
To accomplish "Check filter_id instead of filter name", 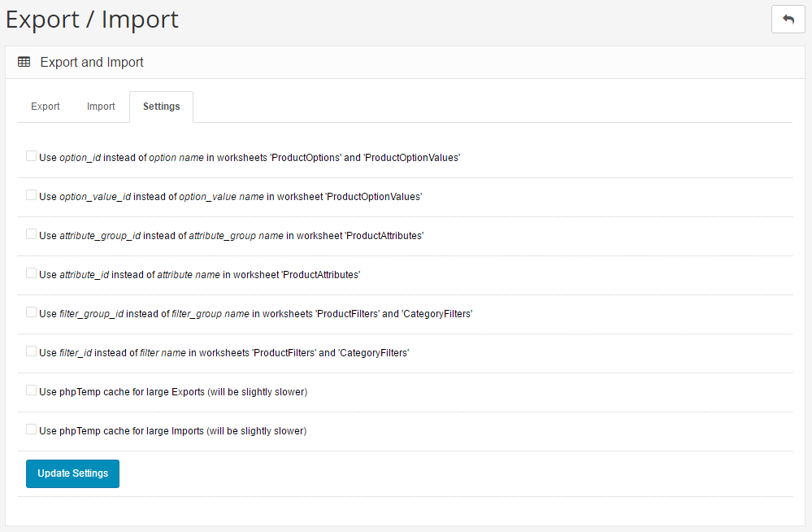I will coord(31,351).
